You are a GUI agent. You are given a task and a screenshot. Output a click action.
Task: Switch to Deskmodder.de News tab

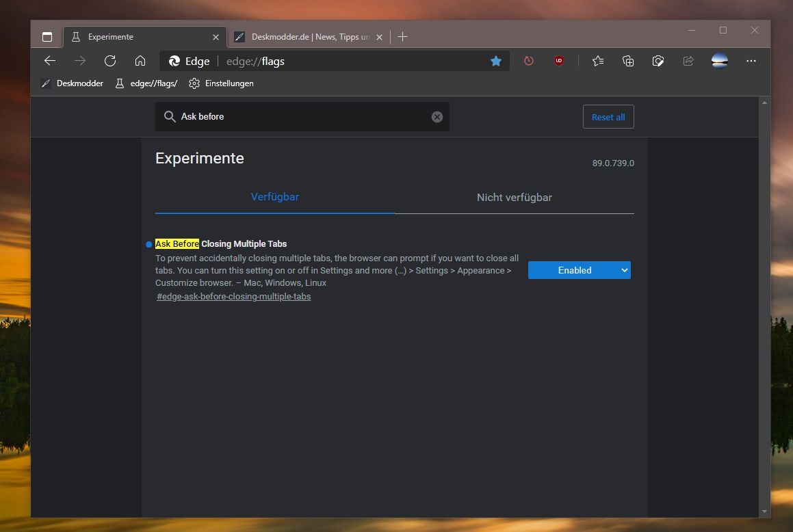pos(309,37)
